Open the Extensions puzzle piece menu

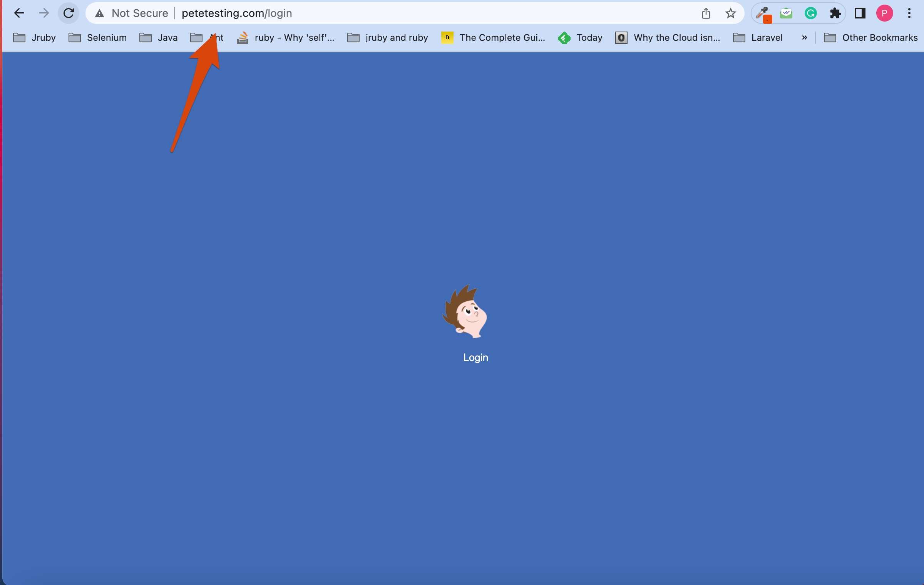click(x=835, y=13)
